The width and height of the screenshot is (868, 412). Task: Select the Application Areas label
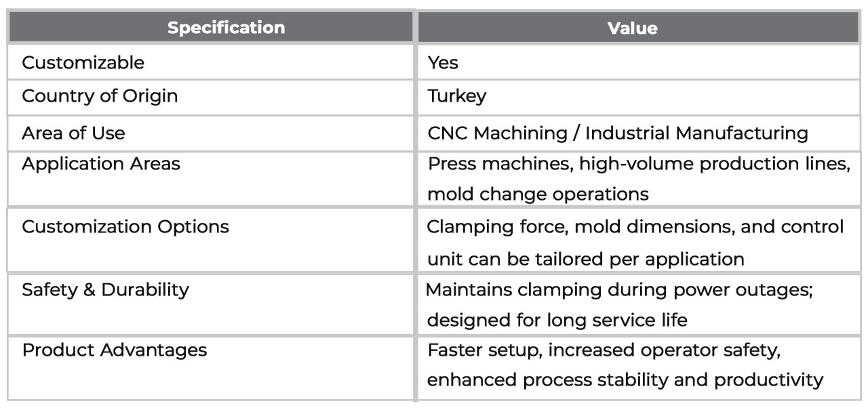tap(101, 164)
